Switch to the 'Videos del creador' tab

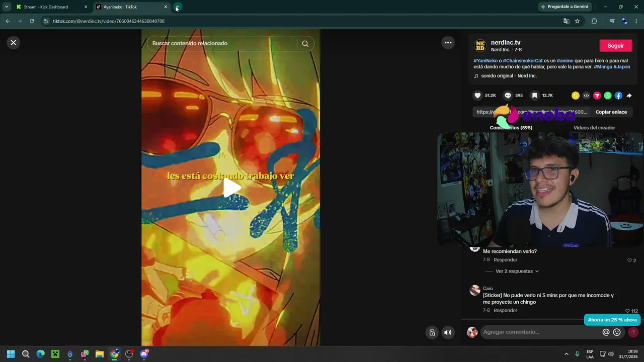click(x=594, y=128)
